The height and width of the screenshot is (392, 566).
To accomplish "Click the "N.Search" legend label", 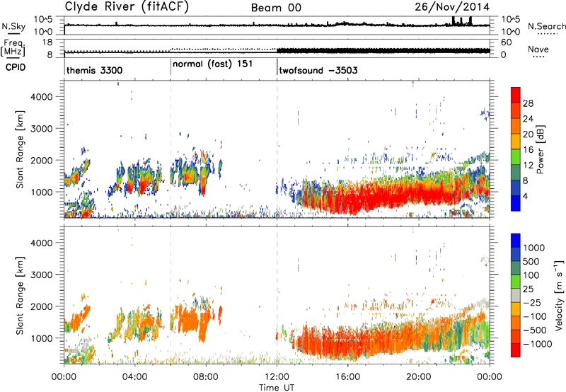I will click(x=546, y=26).
